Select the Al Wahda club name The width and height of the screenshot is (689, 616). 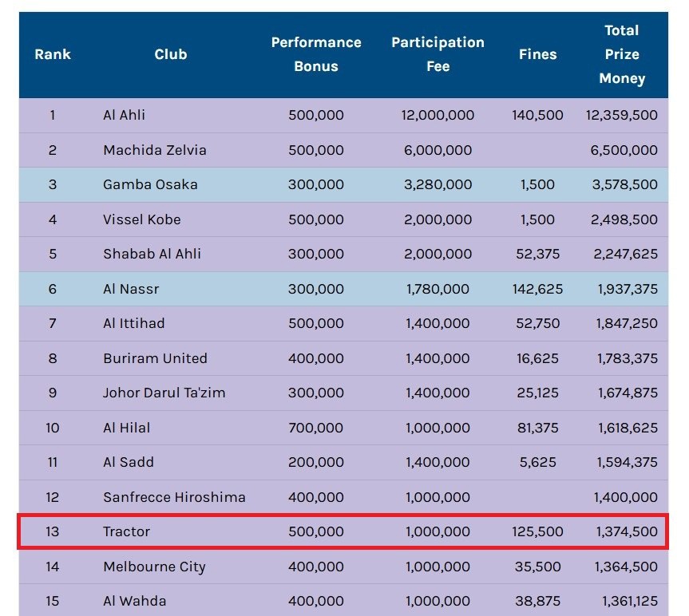(x=134, y=601)
